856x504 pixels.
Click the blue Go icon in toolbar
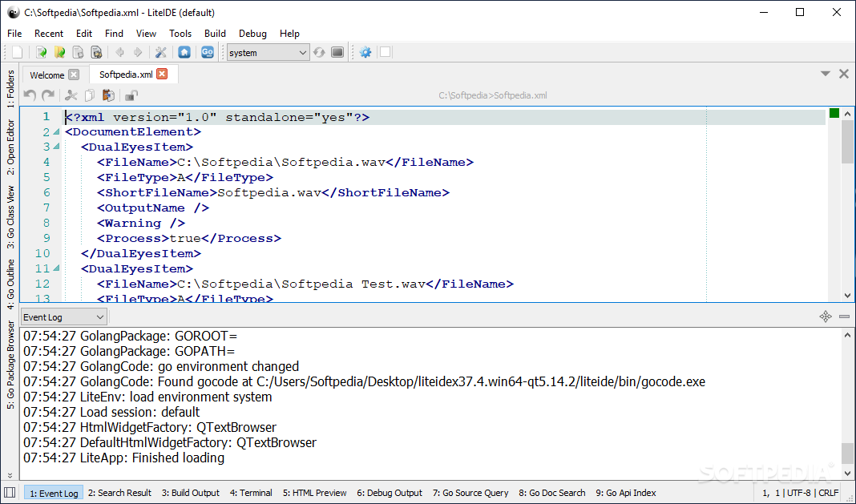208,52
